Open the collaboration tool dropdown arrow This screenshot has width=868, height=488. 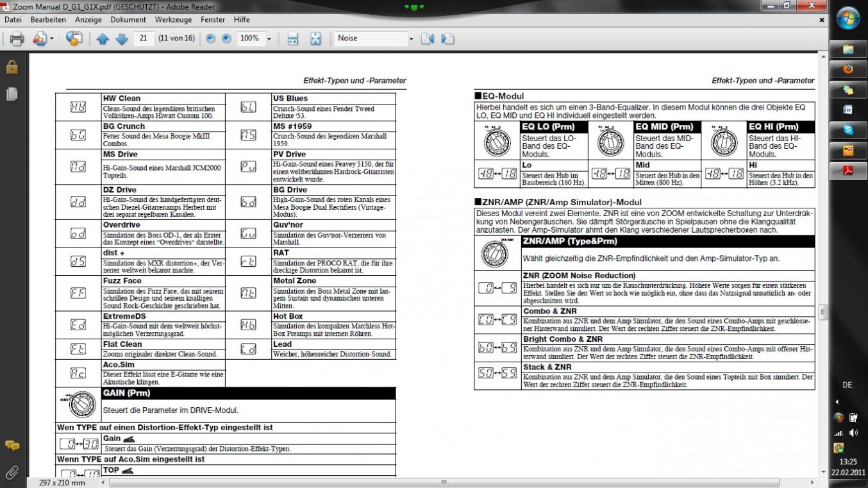coord(52,38)
